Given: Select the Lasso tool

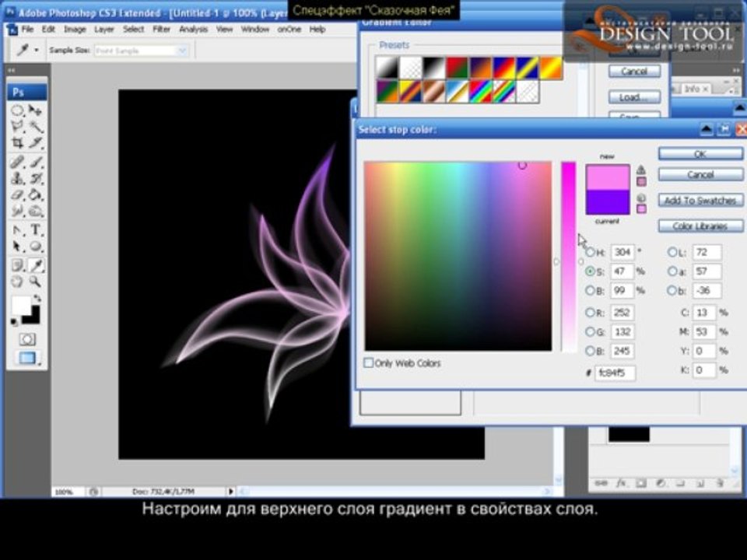Looking at the screenshot, I should [18, 127].
